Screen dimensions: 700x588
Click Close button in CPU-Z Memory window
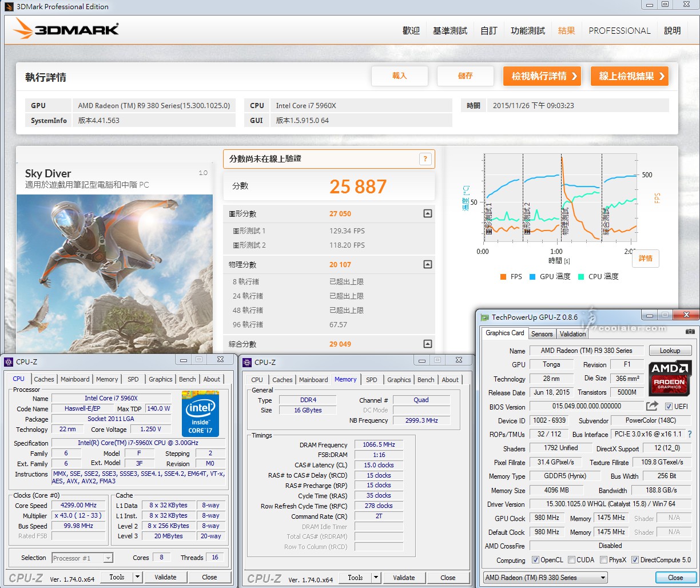click(x=448, y=578)
